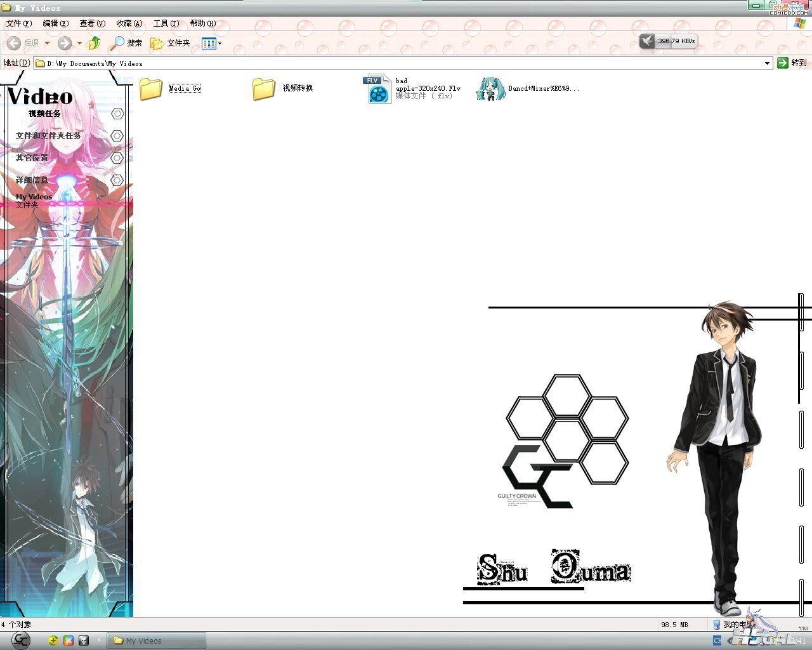Select the bad apple FLV video file

[378, 90]
